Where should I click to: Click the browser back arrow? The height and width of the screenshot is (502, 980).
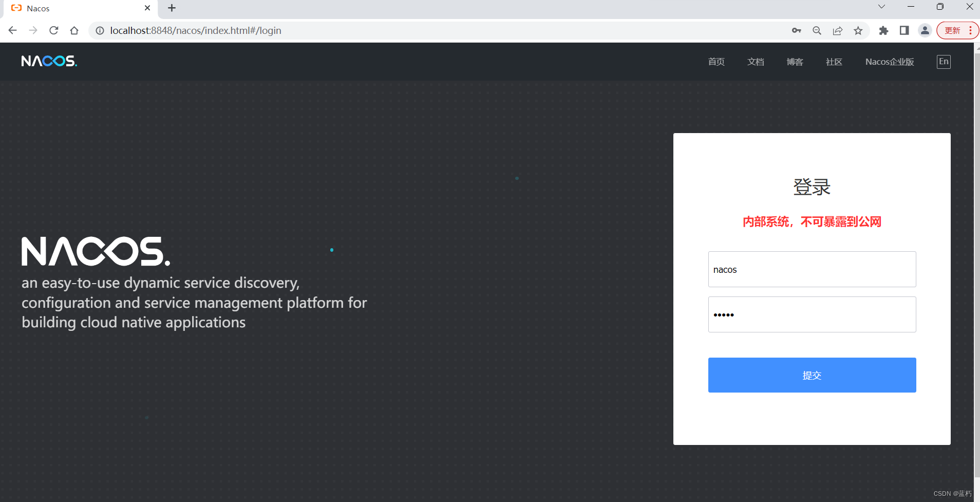pos(13,30)
